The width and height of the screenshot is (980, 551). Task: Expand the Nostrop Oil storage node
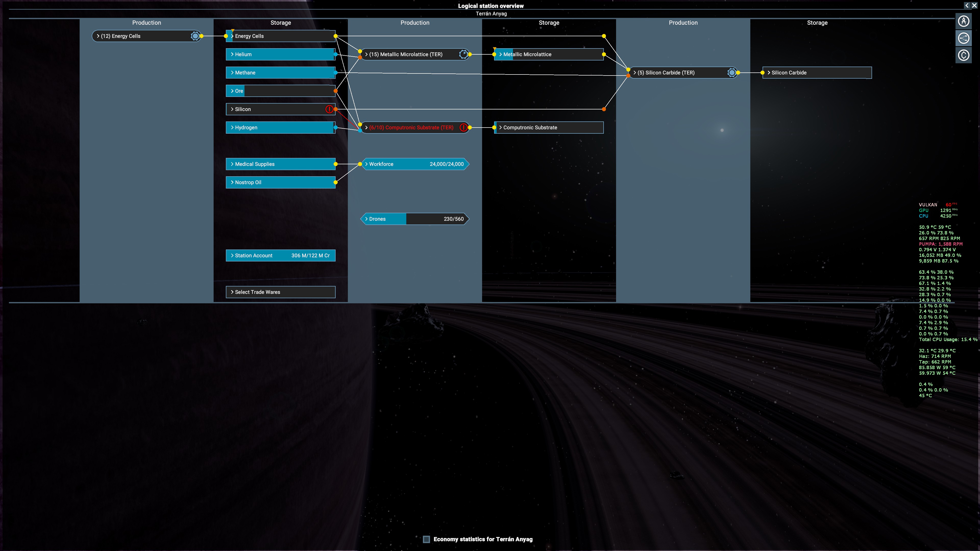(280, 182)
